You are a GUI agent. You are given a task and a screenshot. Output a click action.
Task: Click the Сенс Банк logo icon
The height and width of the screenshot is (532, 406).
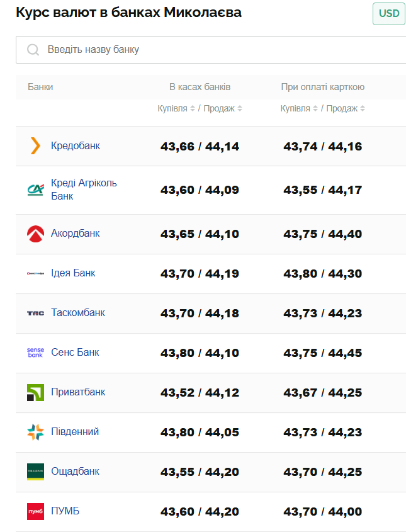tap(35, 353)
